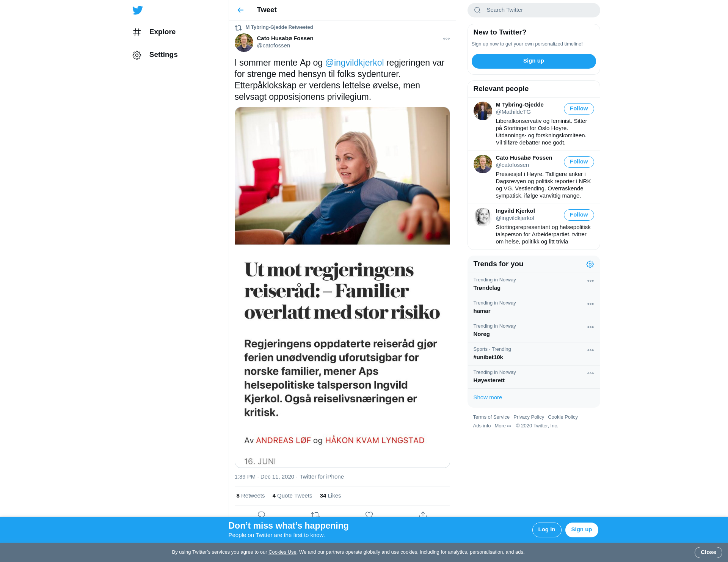Open the Trends settings gear icon

pyautogui.click(x=590, y=264)
